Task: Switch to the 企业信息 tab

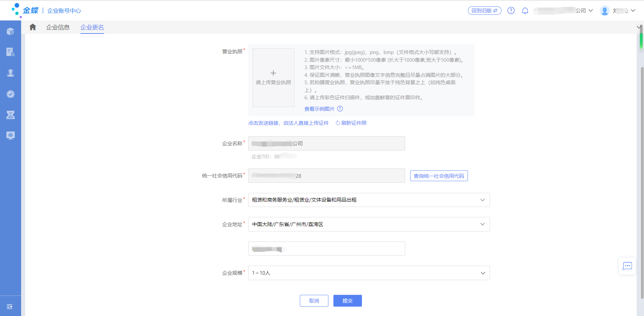Action: pos(58,28)
